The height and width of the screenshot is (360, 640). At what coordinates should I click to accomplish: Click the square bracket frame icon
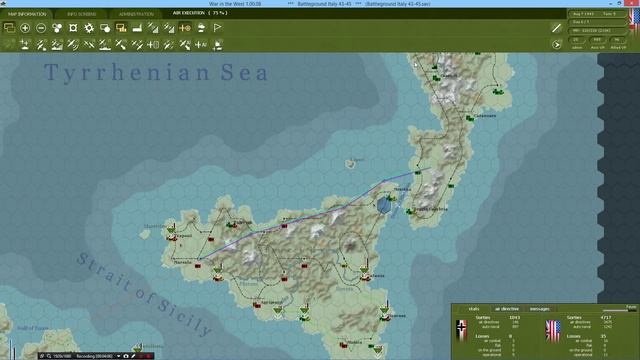73,28
